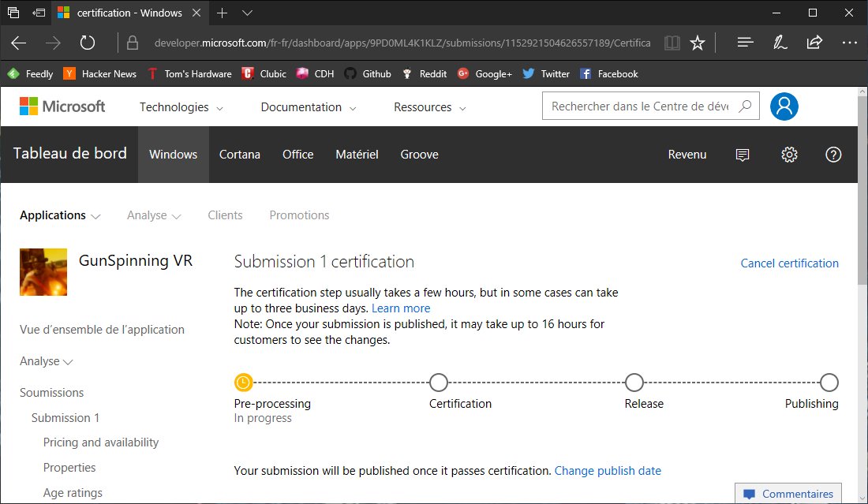
Task: Refresh the page
Action: (x=88, y=43)
